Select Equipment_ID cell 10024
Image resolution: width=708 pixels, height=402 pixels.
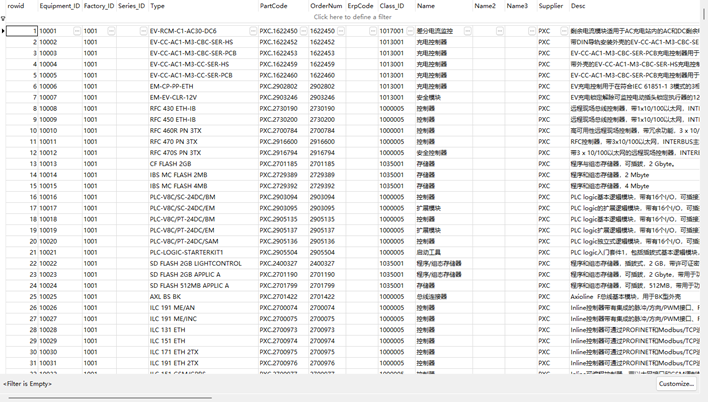click(60, 285)
